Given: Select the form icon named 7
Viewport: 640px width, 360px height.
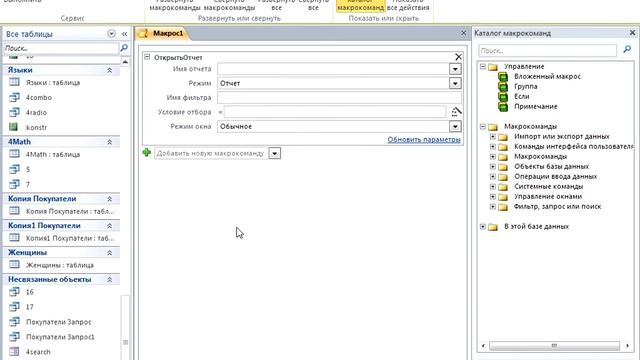Looking at the screenshot, I should (14, 184).
